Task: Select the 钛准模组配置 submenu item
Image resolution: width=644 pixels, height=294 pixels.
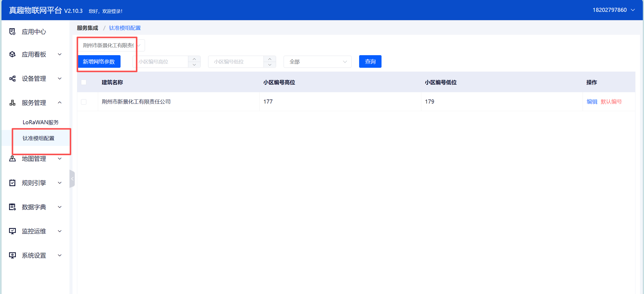Action: point(39,138)
